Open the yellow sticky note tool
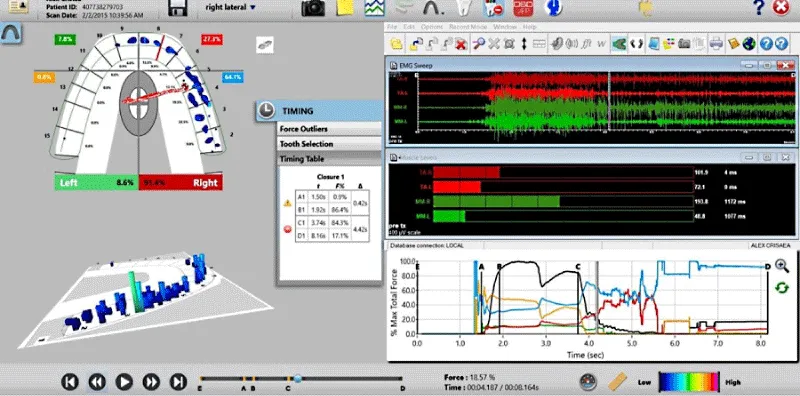 (345, 7)
